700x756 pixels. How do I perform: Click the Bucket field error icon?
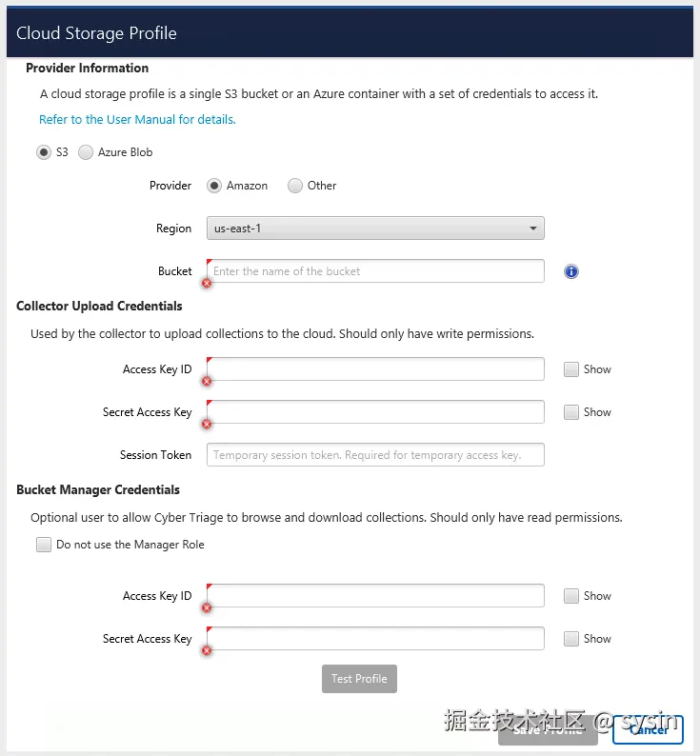(207, 283)
